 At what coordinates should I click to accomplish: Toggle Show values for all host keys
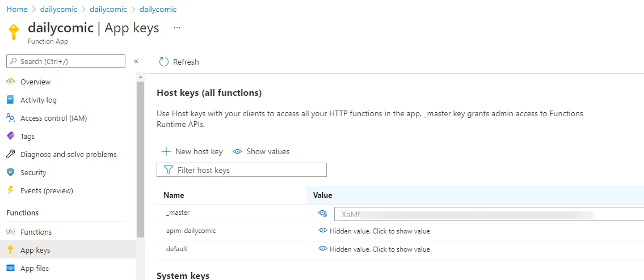[x=262, y=151]
